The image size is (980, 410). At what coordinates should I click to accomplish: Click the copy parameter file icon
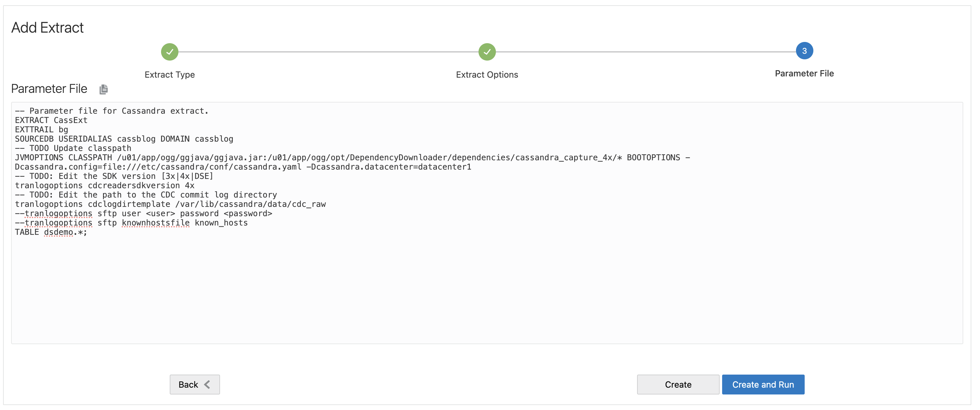tap(103, 89)
